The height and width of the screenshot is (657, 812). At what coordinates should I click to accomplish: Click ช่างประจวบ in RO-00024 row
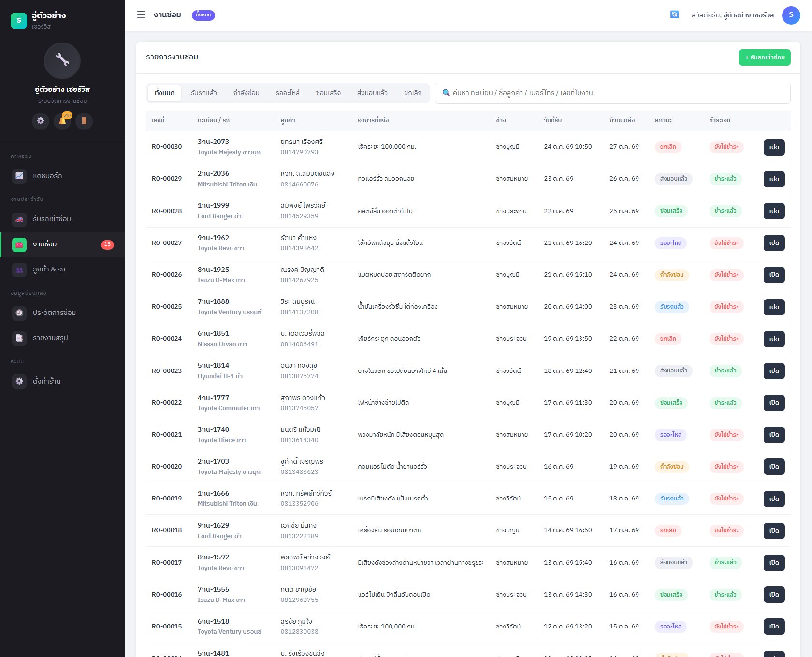[511, 339]
